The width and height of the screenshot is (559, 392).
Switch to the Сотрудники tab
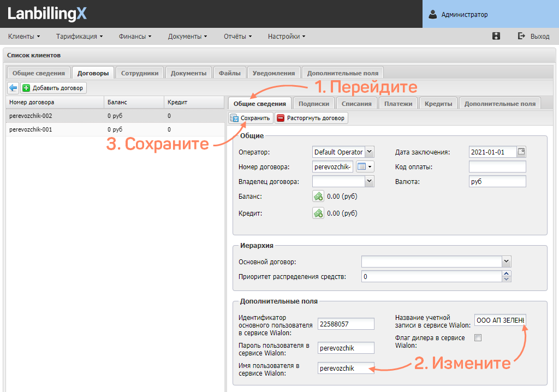[x=140, y=73]
